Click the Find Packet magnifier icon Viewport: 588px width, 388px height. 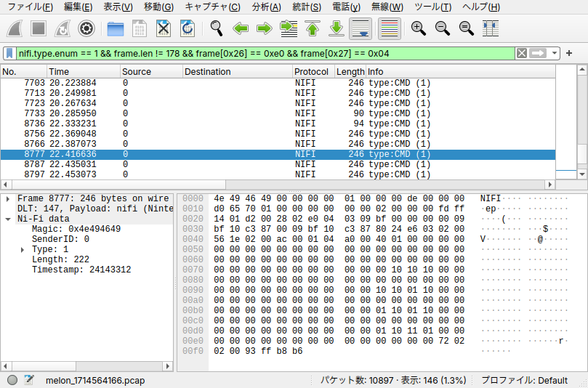point(217,29)
